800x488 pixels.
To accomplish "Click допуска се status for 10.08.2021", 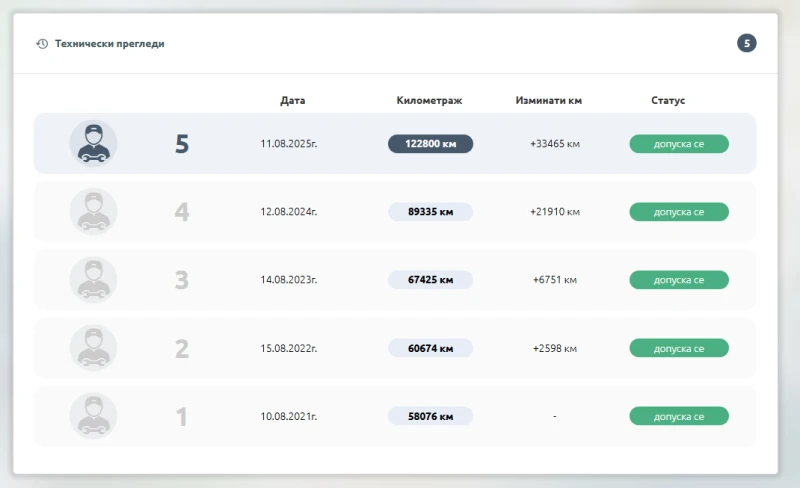I will (678, 416).
